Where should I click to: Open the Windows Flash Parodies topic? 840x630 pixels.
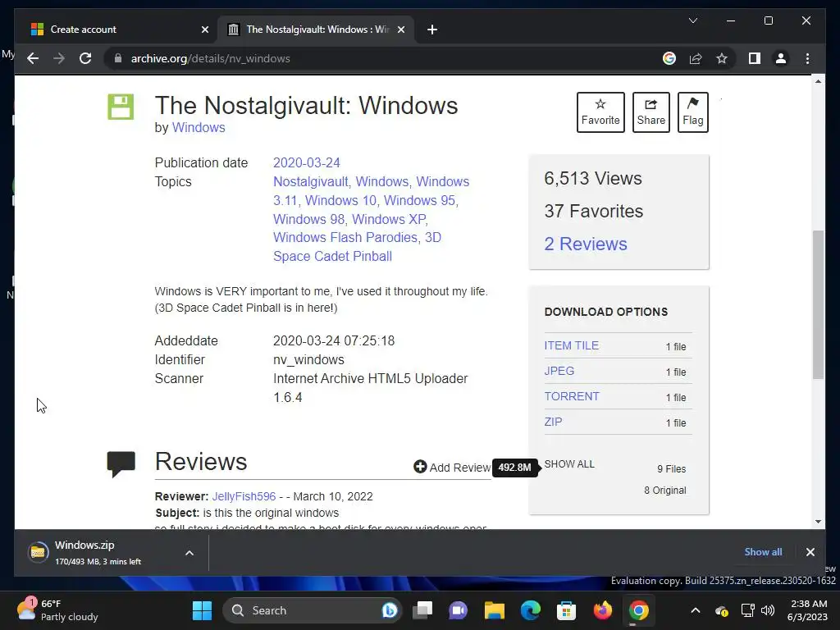pyautogui.click(x=345, y=237)
